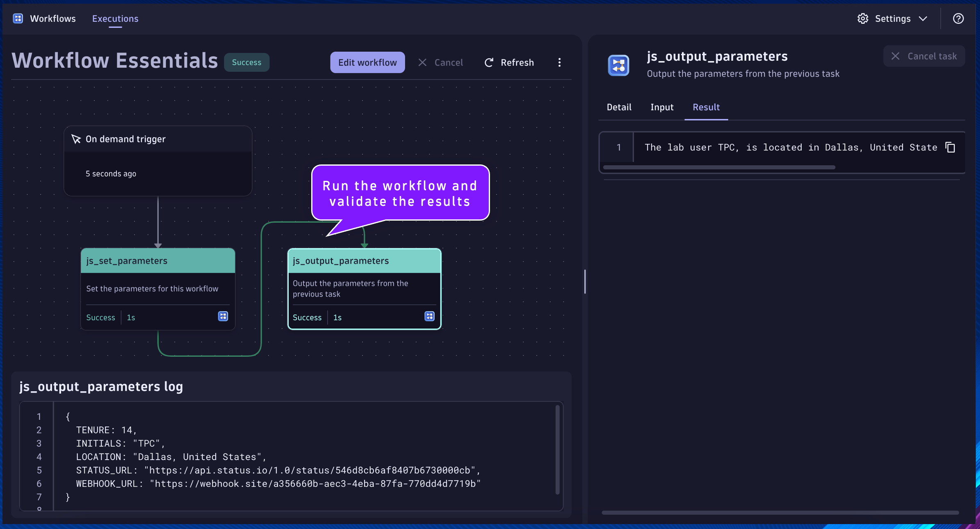Viewport: 980px width, 529px height.
Task: Copy the result with the copy icon
Action: click(x=950, y=147)
